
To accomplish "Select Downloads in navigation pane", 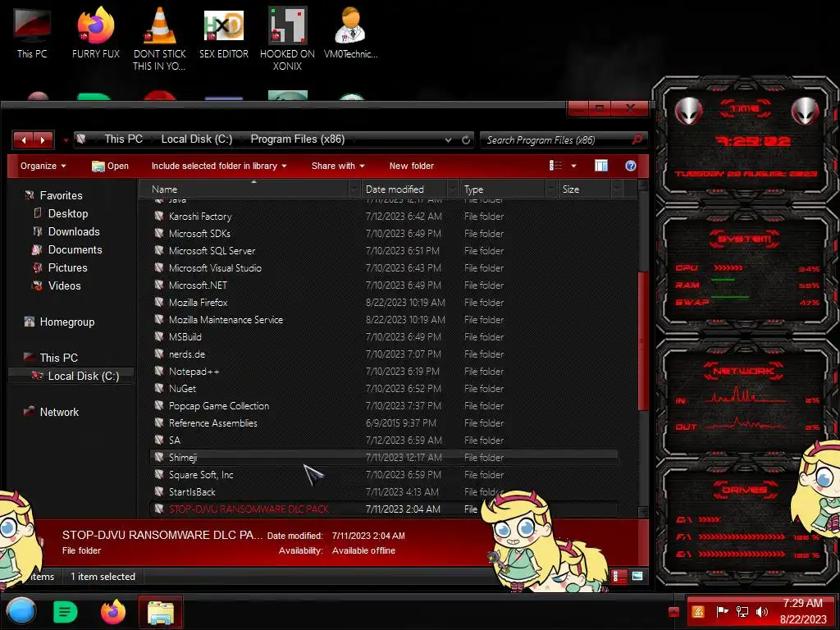I will point(73,231).
